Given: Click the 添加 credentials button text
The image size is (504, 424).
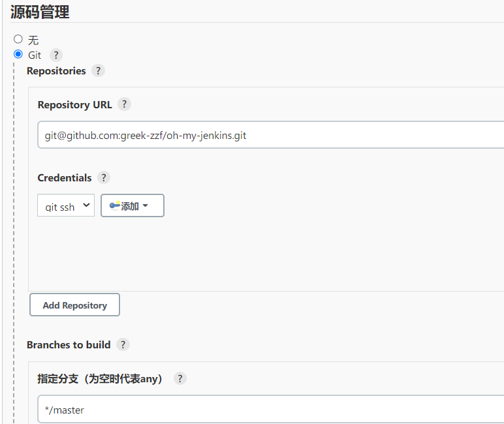Looking at the screenshot, I should click(x=130, y=206).
